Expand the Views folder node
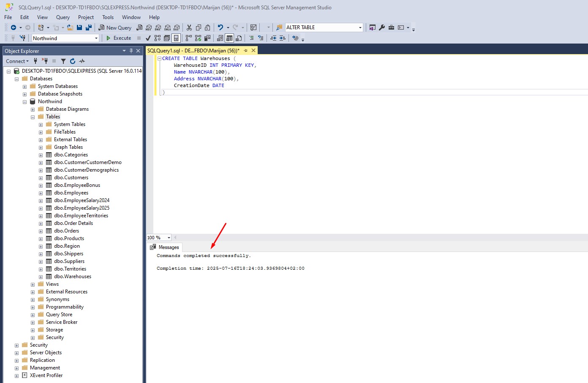This screenshot has height=383, width=588. pos(33,285)
